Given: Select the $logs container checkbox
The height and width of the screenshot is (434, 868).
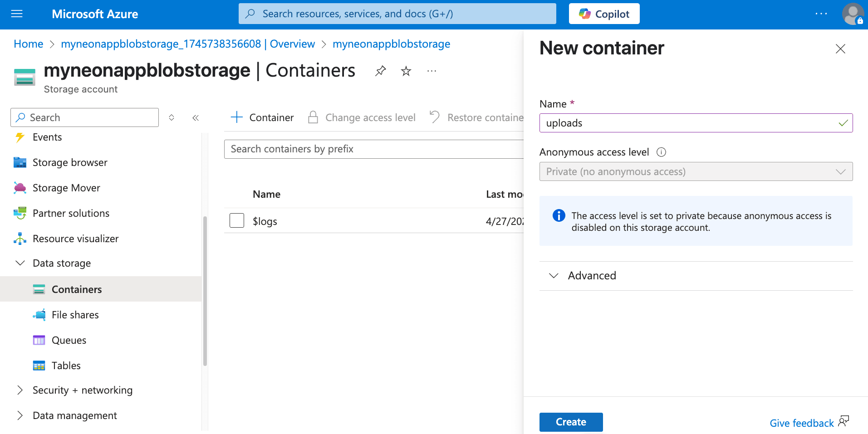Looking at the screenshot, I should point(236,220).
